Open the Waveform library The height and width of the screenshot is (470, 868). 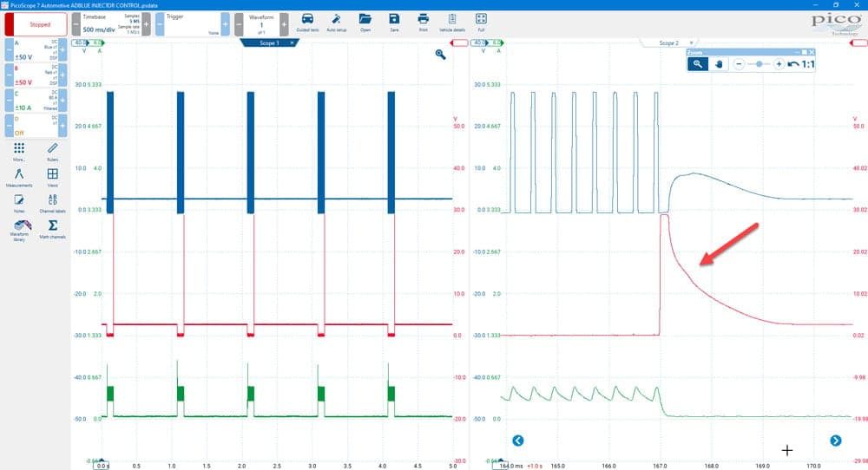click(19, 230)
